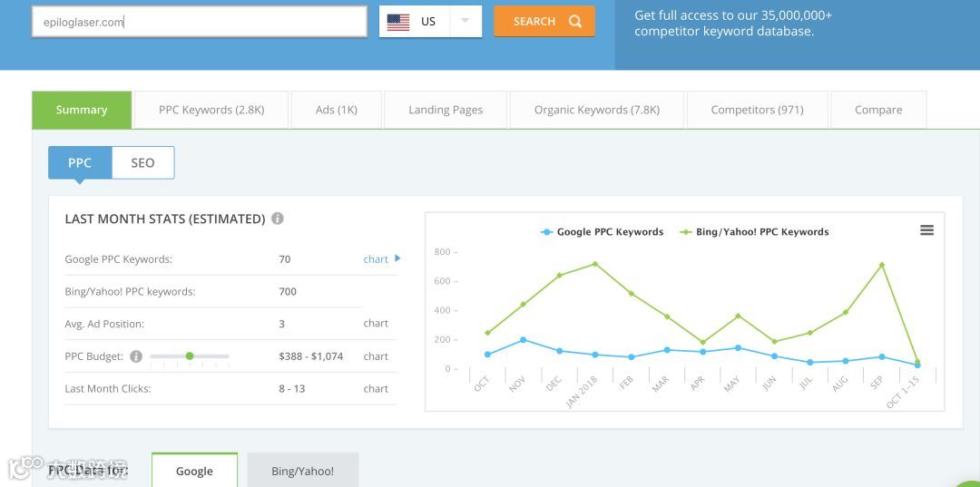Click the info icon beside Last Month Stats
Screen dimensions: 980x487
coord(278,219)
